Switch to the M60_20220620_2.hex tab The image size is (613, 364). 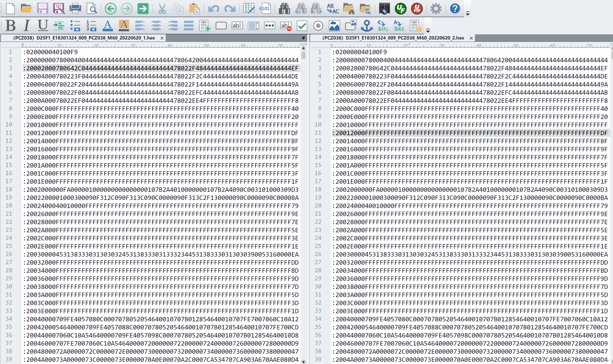(x=393, y=38)
